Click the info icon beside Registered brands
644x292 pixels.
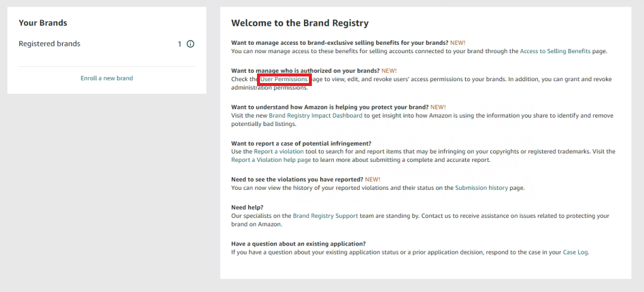click(191, 44)
